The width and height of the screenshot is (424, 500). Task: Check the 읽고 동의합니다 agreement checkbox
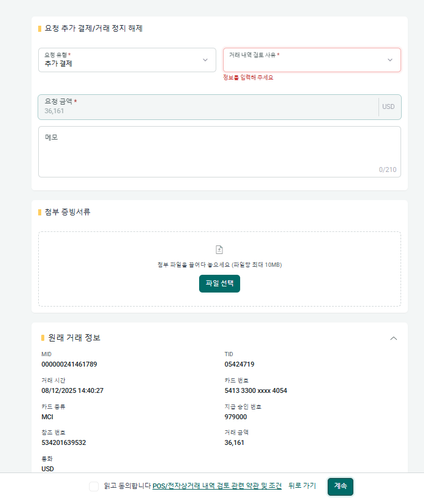pos(94,486)
